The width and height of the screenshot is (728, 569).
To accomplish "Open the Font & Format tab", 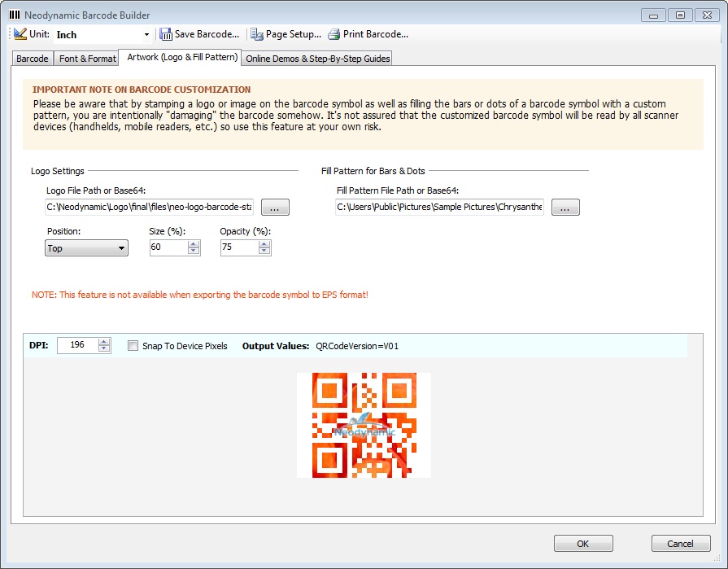I will tap(87, 59).
